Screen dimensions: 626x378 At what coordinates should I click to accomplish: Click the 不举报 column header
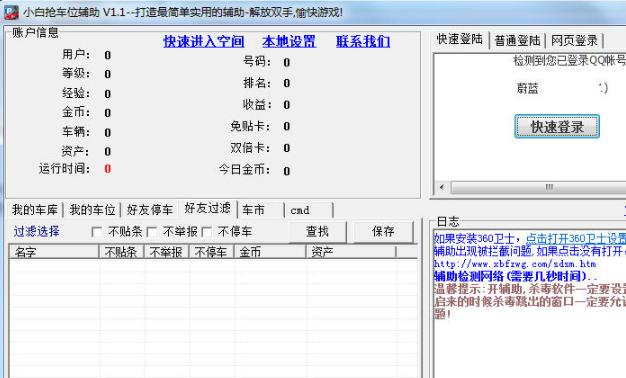click(166, 252)
